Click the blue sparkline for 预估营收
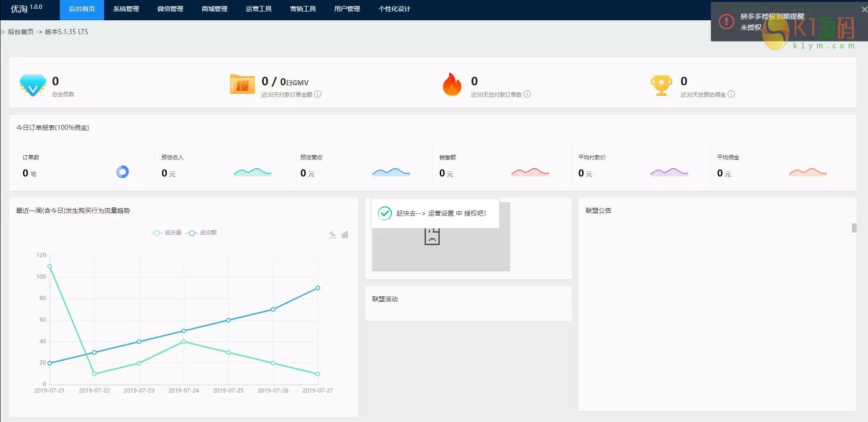The height and width of the screenshot is (422, 868). [391, 172]
